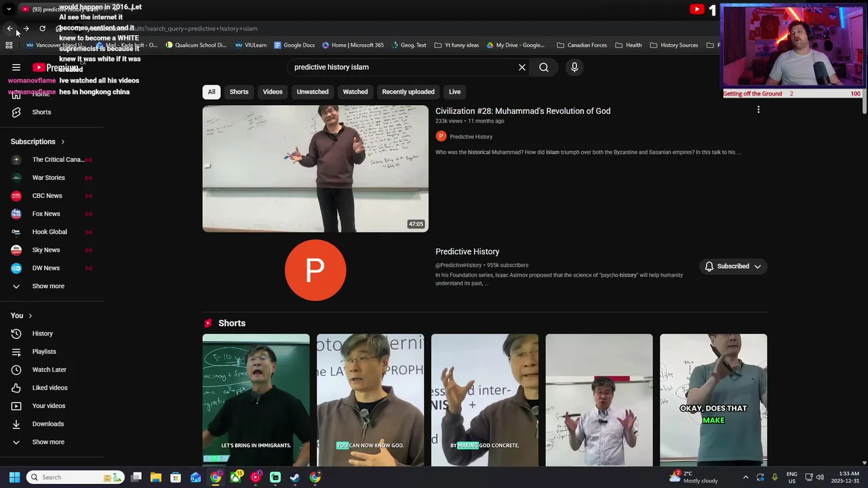Select the 'Recently uploaded' filter chip
This screenshot has width=868, height=488.
coord(408,91)
